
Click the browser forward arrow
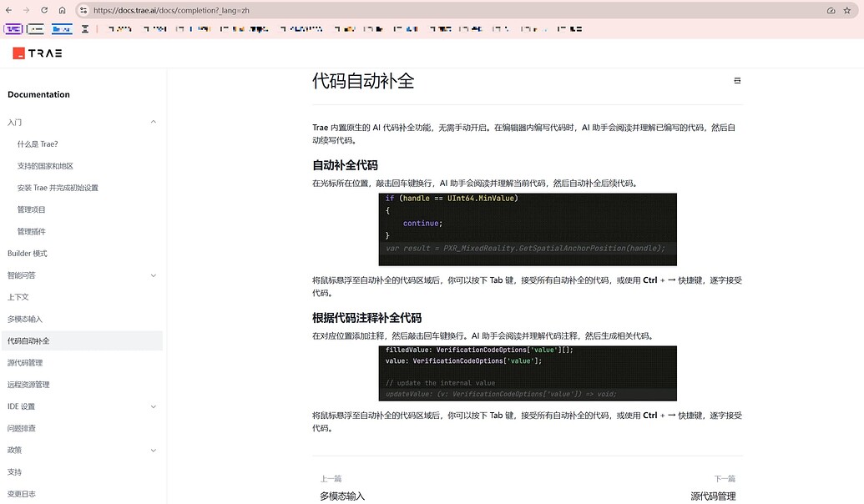(26, 11)
